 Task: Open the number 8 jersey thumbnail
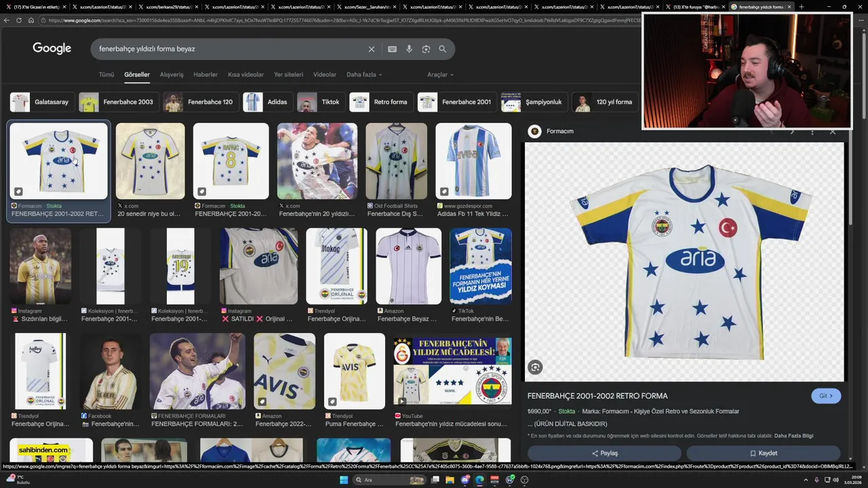click(231, 161)
